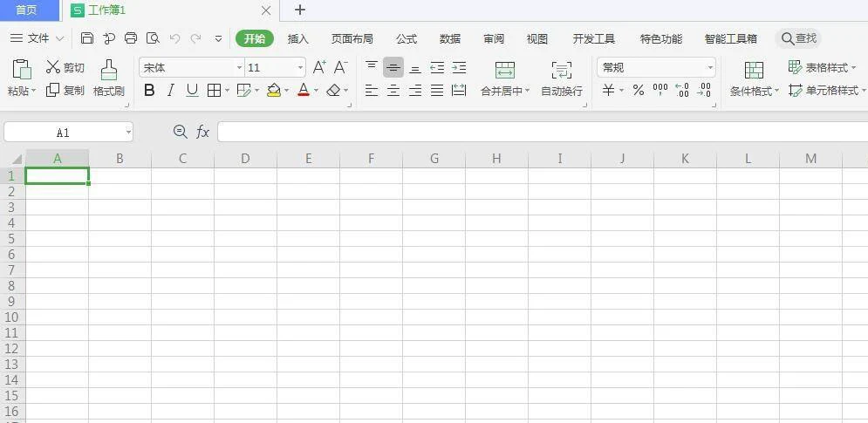Screen dimensions: 868x423
Task: Decrease font size with A- icon
Action: (x=340, y=67)
